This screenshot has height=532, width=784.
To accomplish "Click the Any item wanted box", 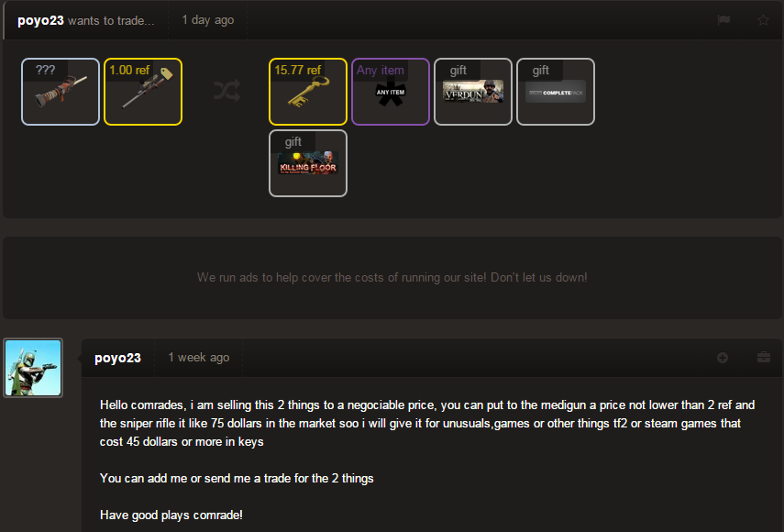I will tap(391, 92).
